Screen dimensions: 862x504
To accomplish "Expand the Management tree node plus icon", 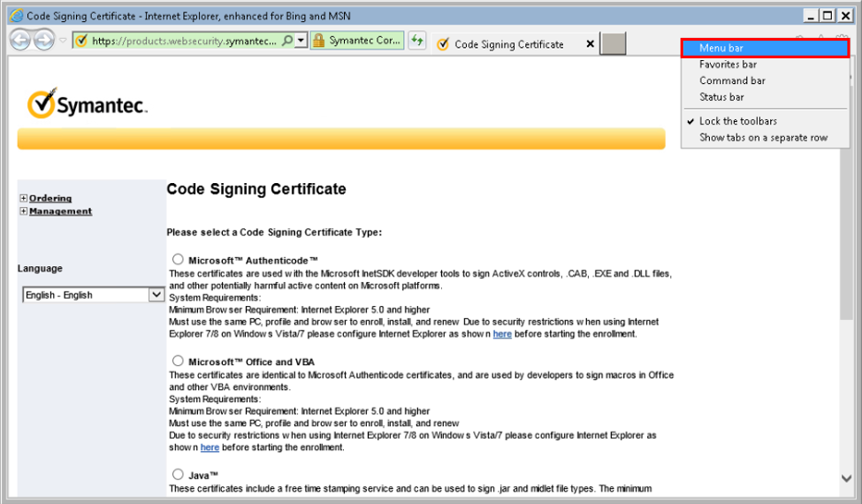I will tap(23, 211).
